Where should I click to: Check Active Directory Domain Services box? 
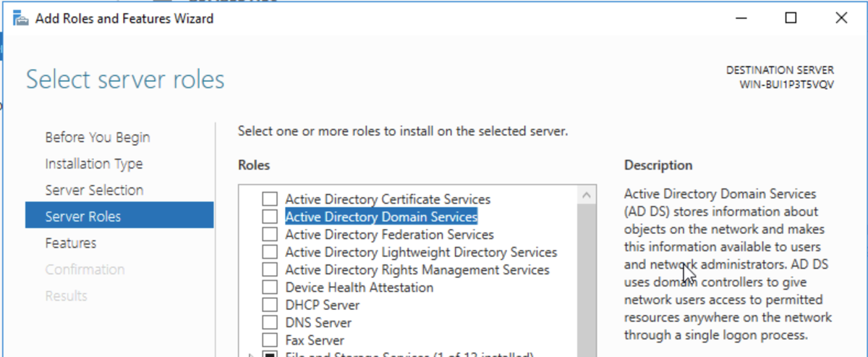pyautogui.click(x=270, y=217)
